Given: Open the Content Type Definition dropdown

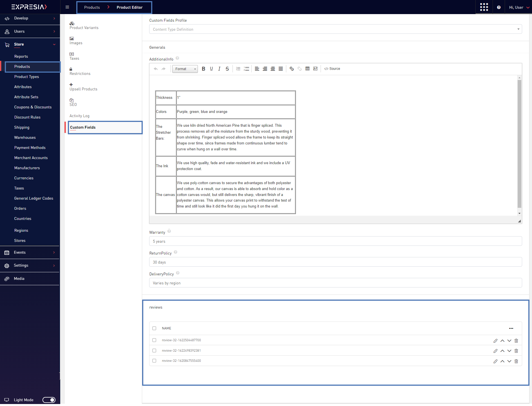Looking at the screenshot, I should pyautogui.click(x=335, y=29).
